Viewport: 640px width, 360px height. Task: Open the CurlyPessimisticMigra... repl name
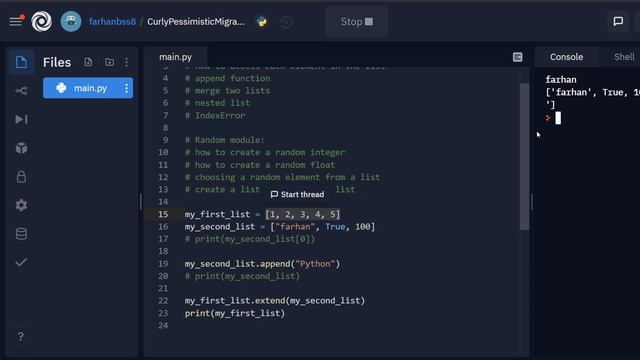pyautogui.click(x=196, y=22)
